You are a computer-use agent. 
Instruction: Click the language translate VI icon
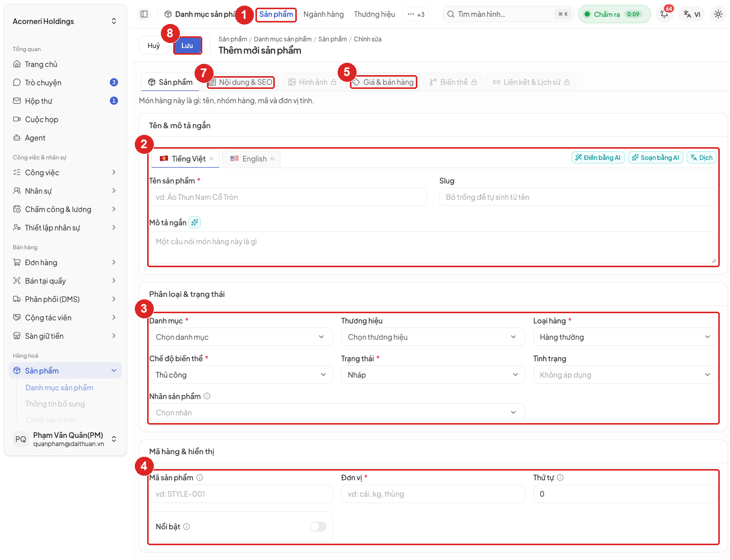tap(692, 14)
